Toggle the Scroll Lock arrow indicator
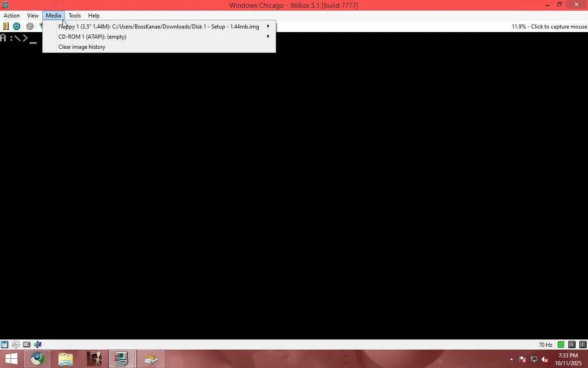The height and width of the screenshot is (368, 588). (583, 345)
